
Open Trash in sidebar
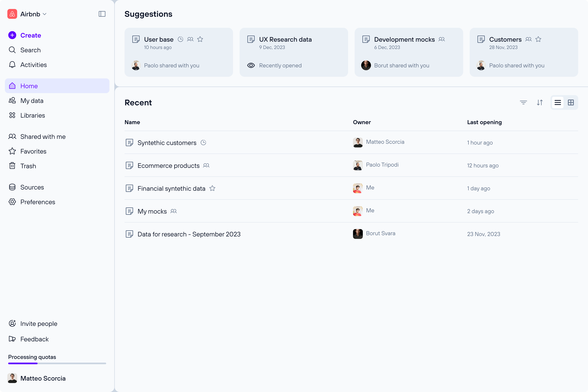tap(28, 166)
